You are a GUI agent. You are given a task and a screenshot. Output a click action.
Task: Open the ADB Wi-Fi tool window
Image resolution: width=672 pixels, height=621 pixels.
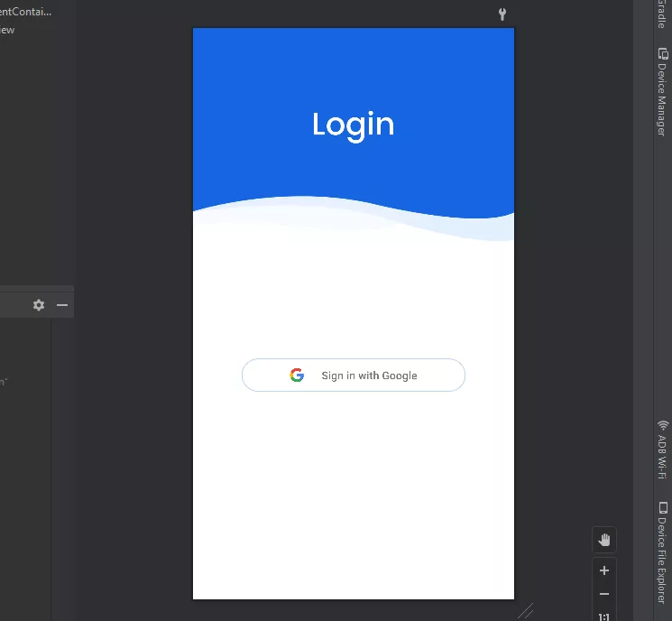click(x=663, y=450)
